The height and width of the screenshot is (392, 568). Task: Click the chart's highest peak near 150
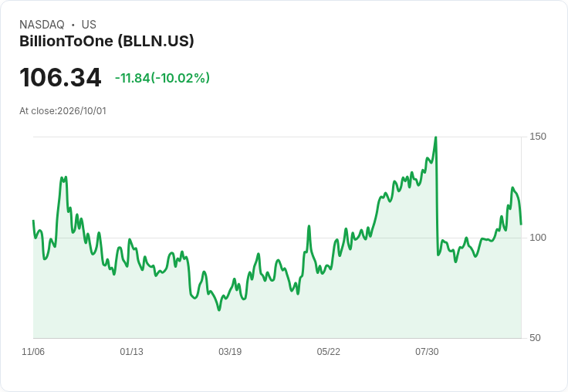436,137
